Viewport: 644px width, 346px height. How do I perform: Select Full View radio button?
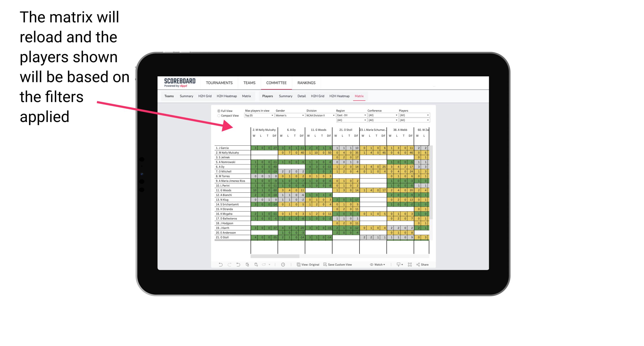218,111
